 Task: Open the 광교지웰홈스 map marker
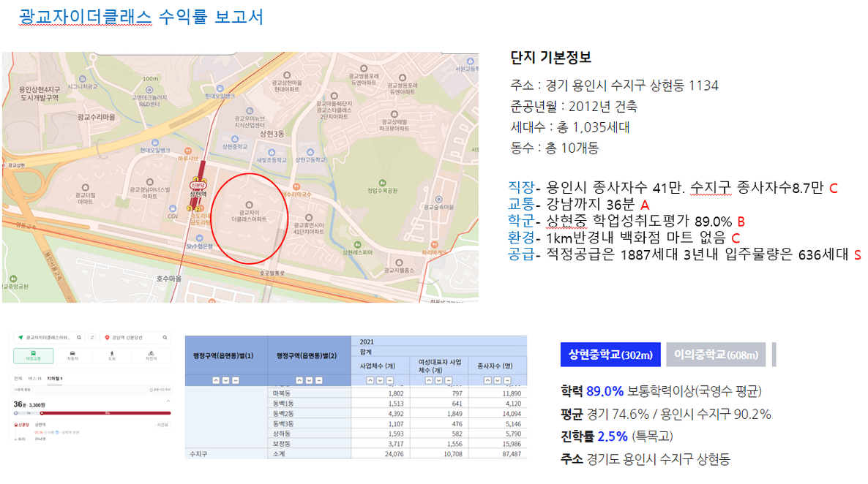(x=399, y=262)
